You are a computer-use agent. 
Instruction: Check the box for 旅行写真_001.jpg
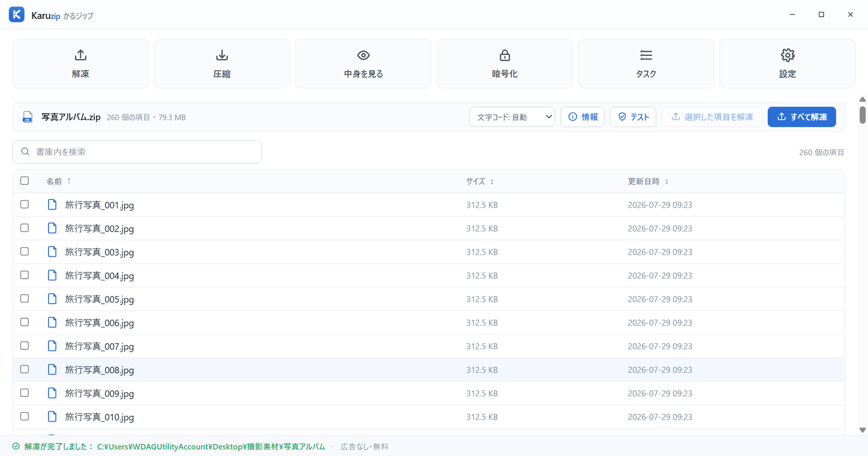coord(24,204)
